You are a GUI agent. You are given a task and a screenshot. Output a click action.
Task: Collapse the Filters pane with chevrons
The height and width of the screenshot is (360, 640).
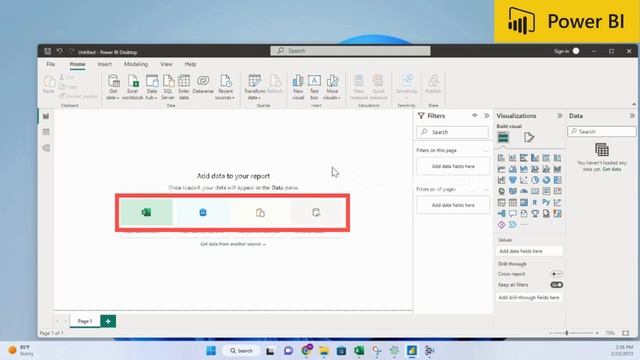pos(487,116)
